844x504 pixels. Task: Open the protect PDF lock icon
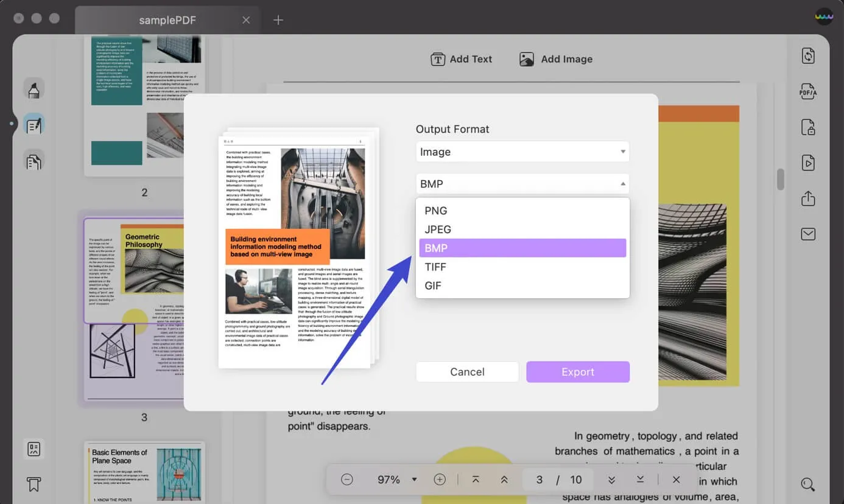tap(807, 127)
